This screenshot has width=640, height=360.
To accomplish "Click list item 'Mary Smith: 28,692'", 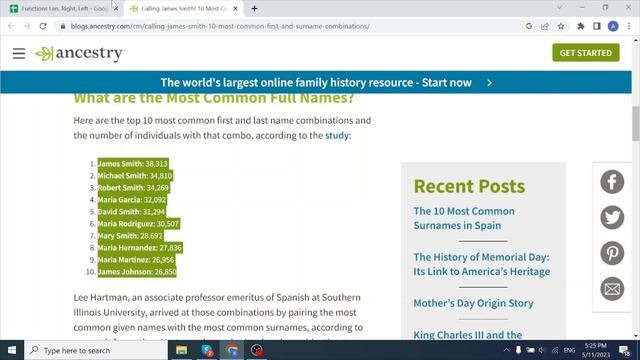I will [130, 236].
